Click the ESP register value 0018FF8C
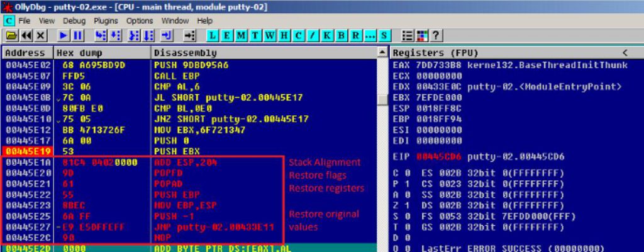The height and width of the screenshot is (252, 644). tap(438, 108)
